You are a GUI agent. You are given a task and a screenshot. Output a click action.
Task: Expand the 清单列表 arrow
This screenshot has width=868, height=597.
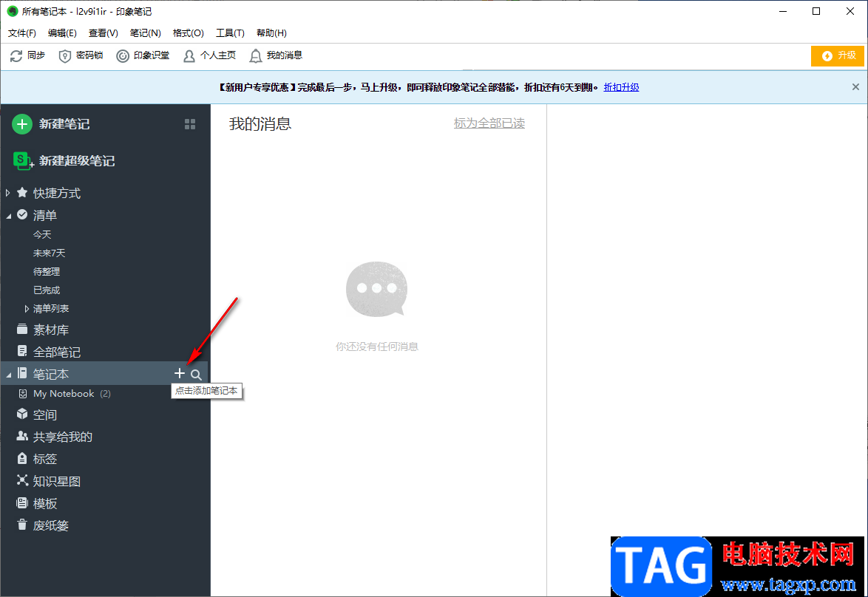27,309
